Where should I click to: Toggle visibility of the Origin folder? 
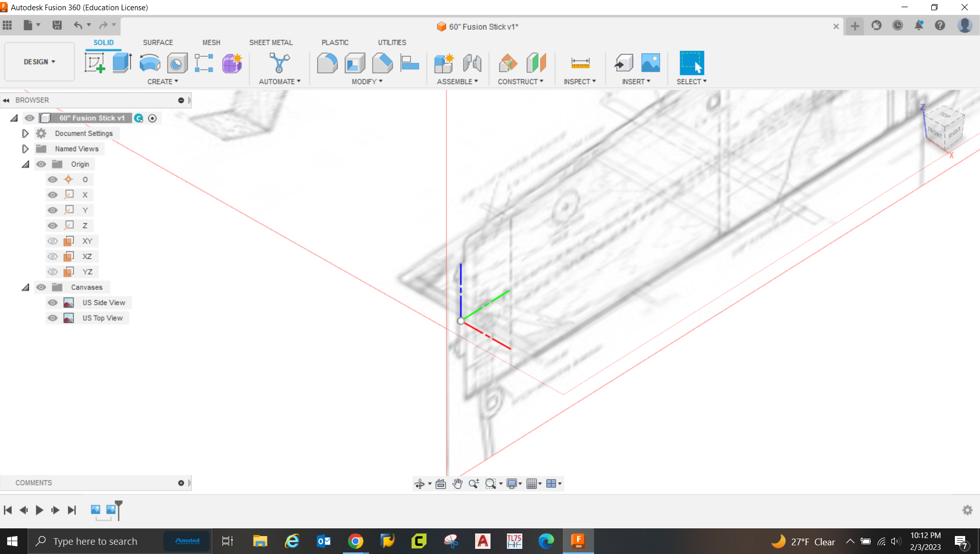pos(41,164)
